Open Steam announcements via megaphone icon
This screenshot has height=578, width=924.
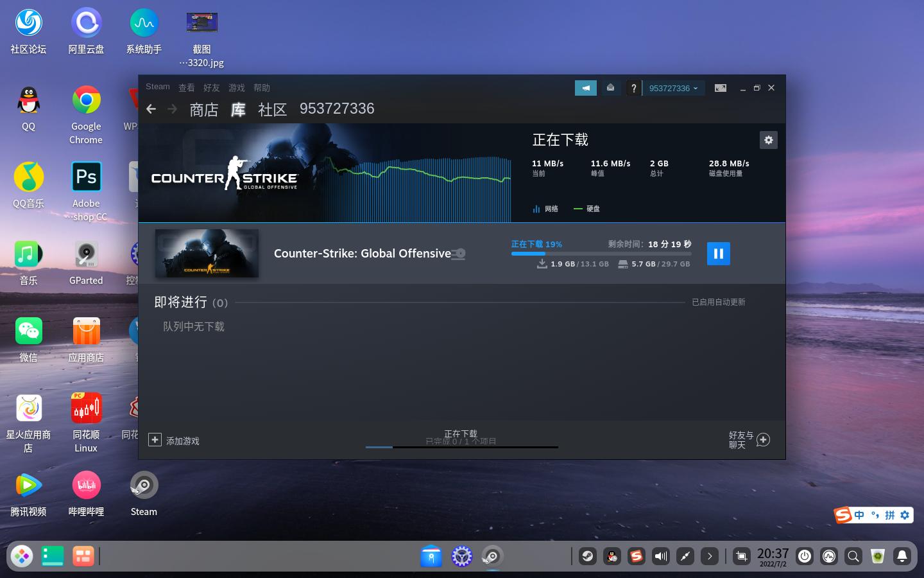(585, 88)
